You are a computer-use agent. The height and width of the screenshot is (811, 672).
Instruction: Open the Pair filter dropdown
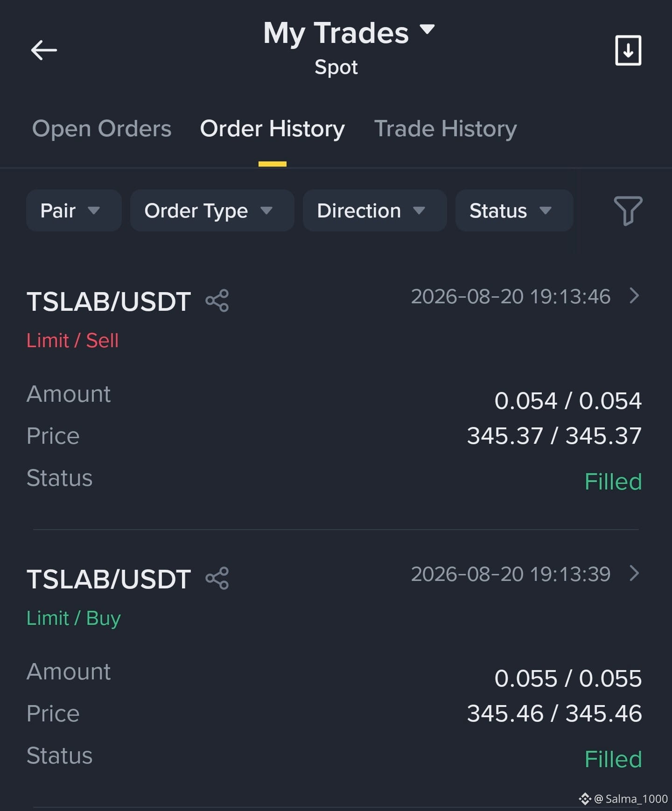pos(74,210)
